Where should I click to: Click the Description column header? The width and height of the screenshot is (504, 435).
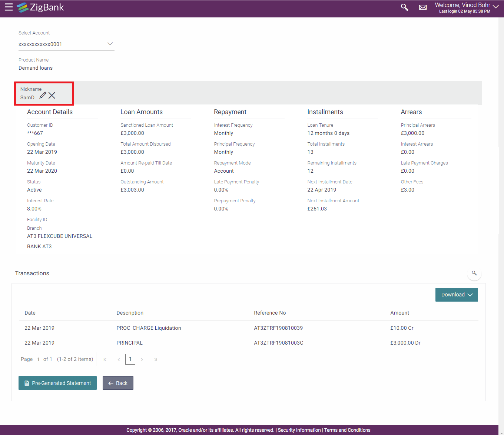coord(130,313)
